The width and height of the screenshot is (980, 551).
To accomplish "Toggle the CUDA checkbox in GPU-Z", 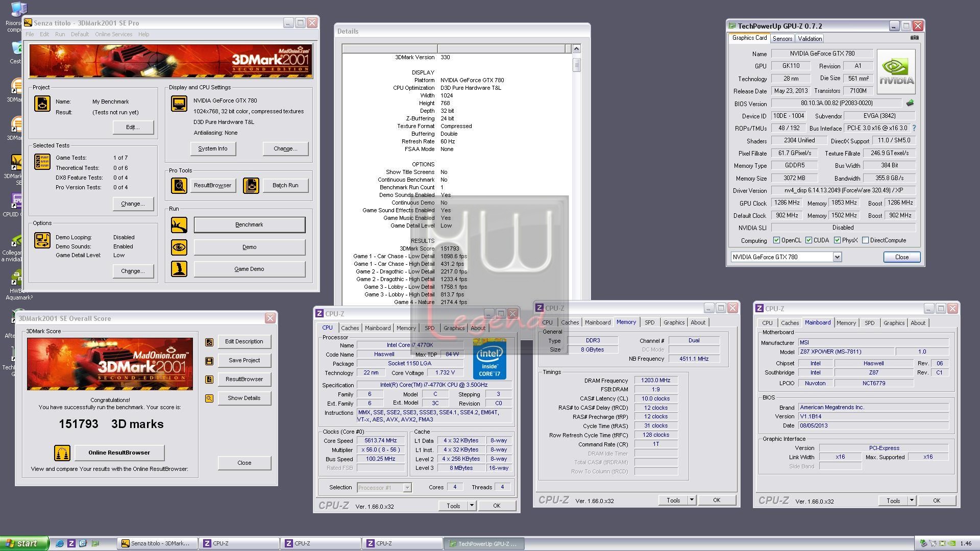I will point(808,240).
